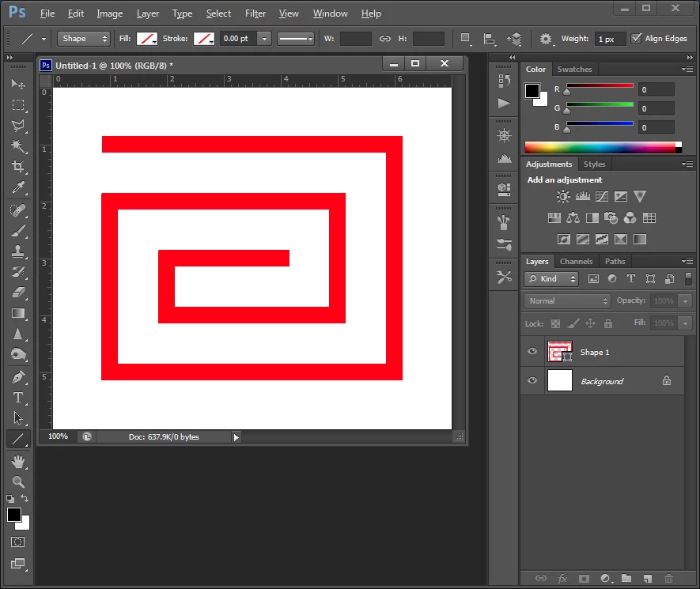700x589 pixels.
Task: Click the link width and height icon
Action: pyautogui.click(x=385, y=39)
